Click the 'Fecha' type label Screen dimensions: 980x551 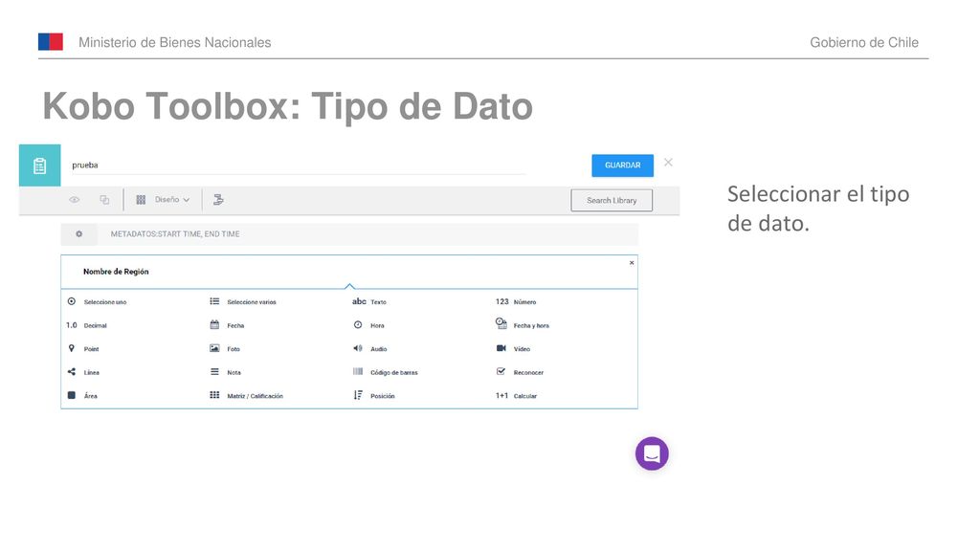pyautogui.click(x=235, y=326)
